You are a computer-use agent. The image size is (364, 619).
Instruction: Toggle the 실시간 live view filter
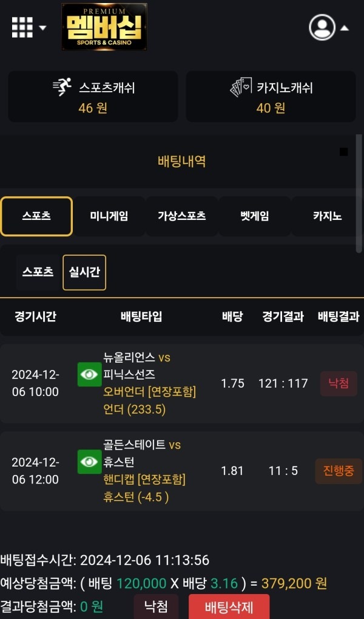84,272
